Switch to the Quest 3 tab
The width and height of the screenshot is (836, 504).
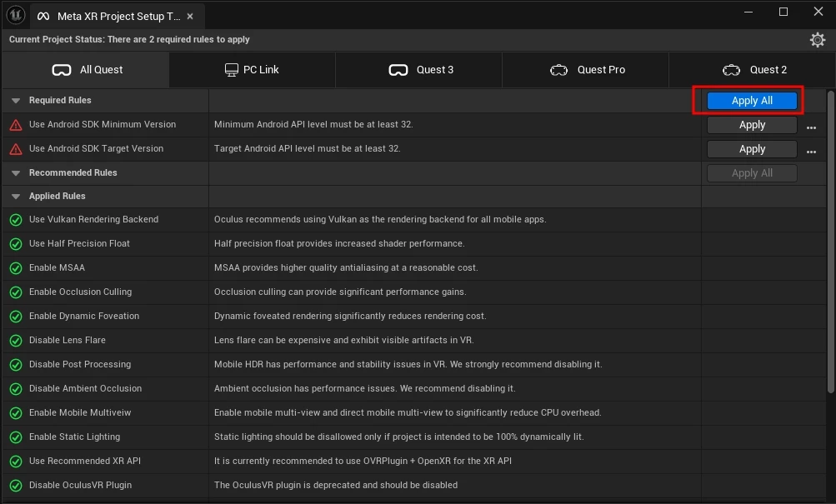point(419,70)
